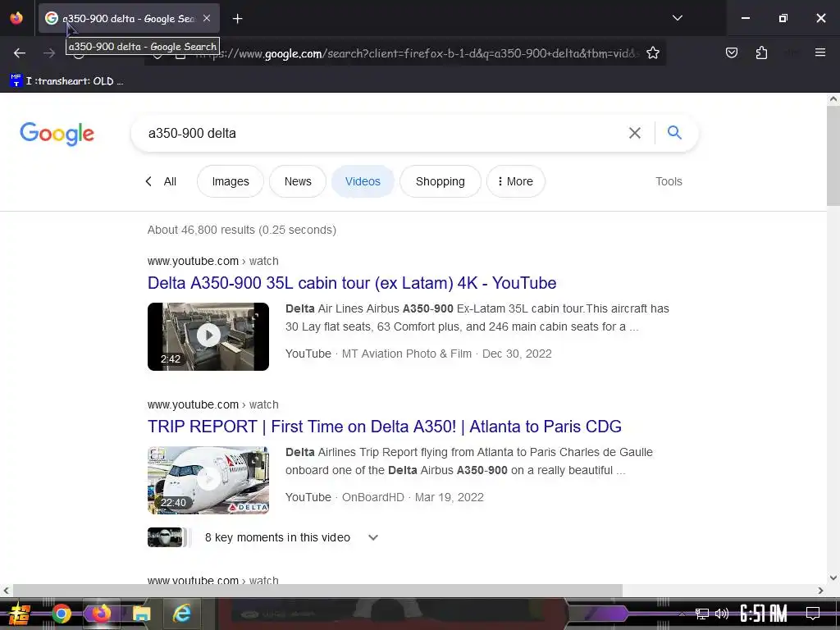Click the scroll up arrow on vertical scrollbar
The image size is (840, 630).
pyautogui.click(x=833, y=99)
